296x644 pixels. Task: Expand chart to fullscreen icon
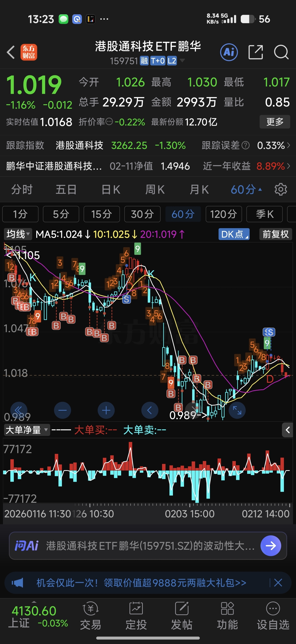pyautogui.click(x=237, y=410)
